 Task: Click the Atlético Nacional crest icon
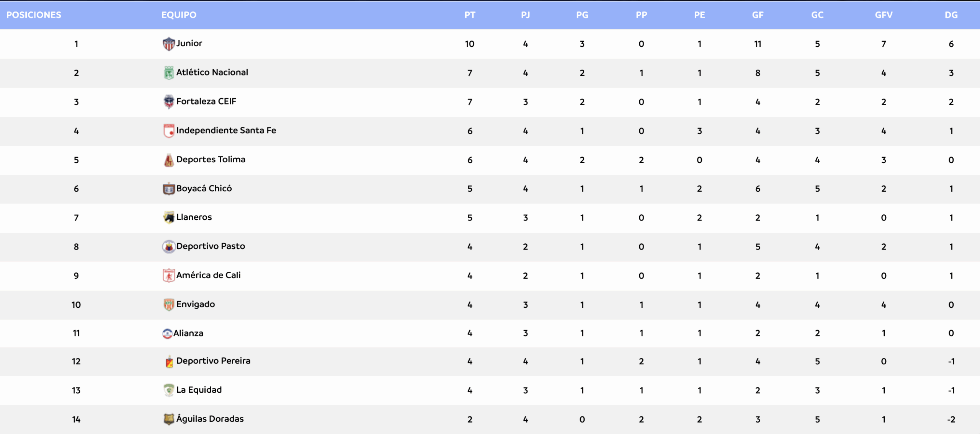(x=168, y=73)
